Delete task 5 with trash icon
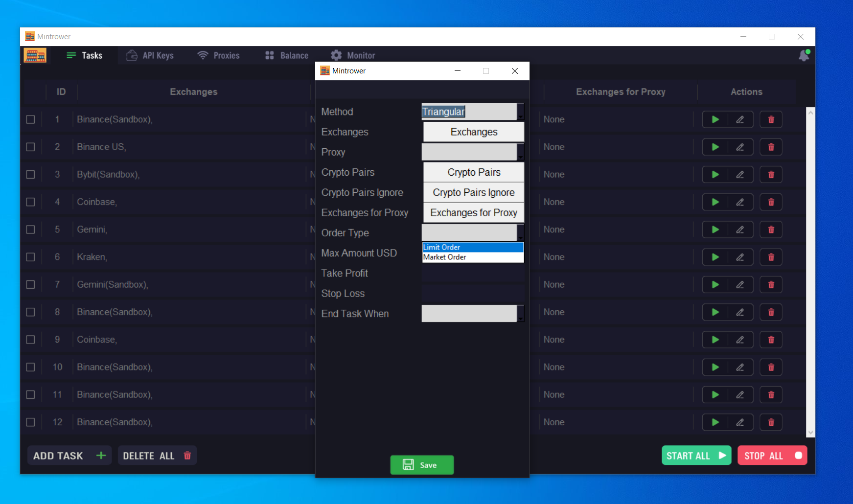The height and width of the screenshot is (504, 853). tap(771, 229)
